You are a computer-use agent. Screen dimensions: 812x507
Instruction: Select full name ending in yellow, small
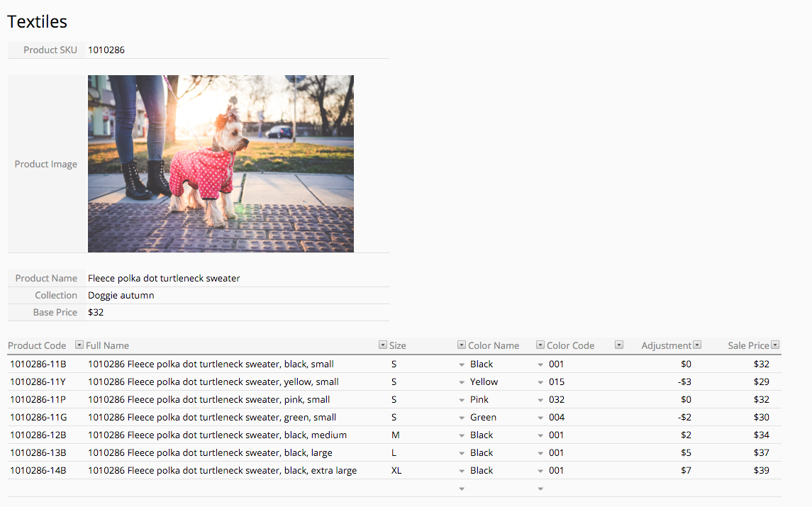[213, 381]
